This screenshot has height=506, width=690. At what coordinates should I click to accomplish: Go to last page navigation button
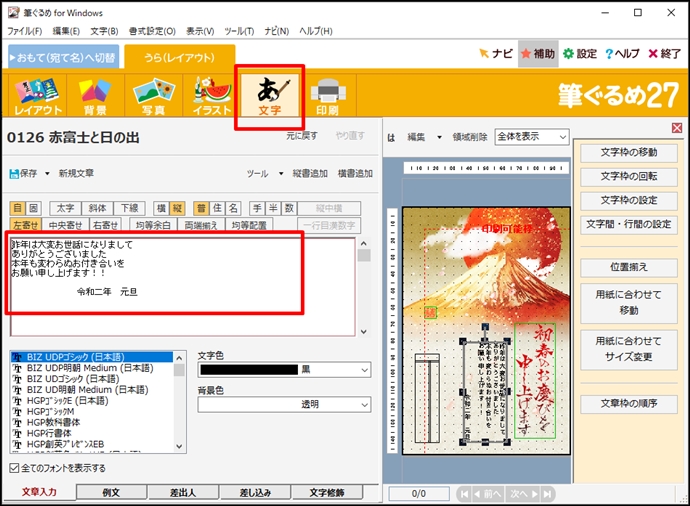pyautogui.click(x=547, y=494)
